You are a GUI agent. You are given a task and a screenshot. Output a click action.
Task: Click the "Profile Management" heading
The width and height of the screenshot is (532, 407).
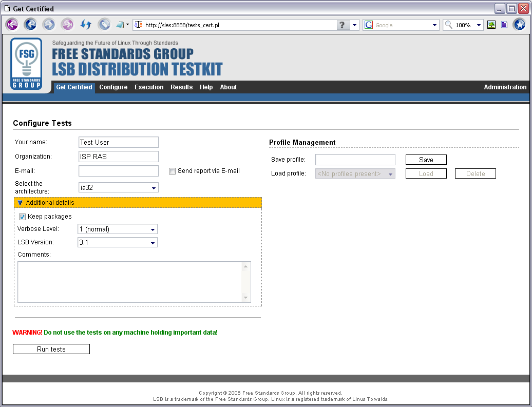click(302, 143)
